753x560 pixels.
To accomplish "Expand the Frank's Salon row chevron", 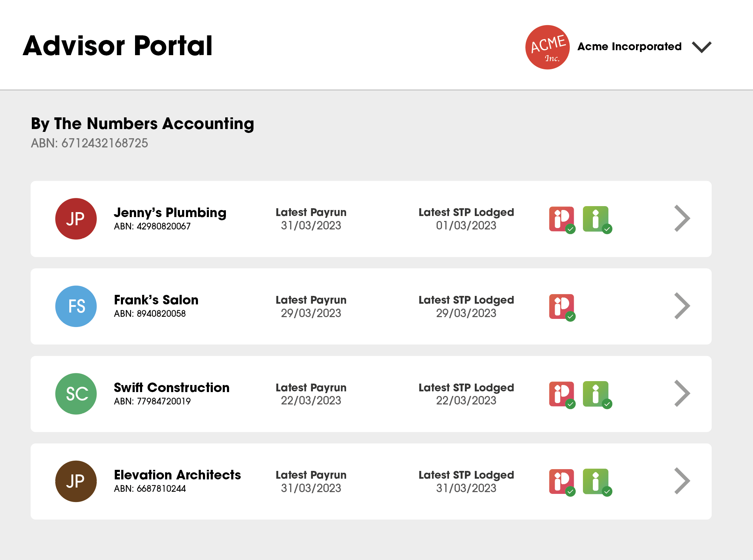I will point(682,306).
